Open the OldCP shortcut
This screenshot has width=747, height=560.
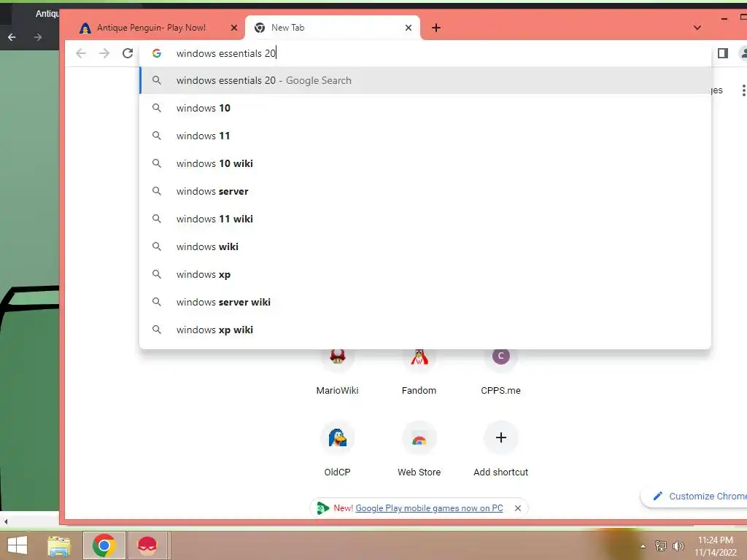(x=337, y=448)
